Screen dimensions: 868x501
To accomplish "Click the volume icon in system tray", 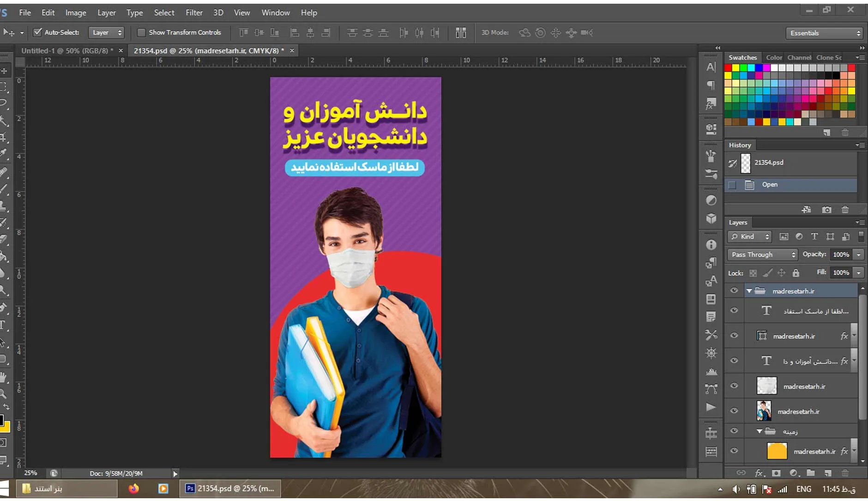I will 736,489.
